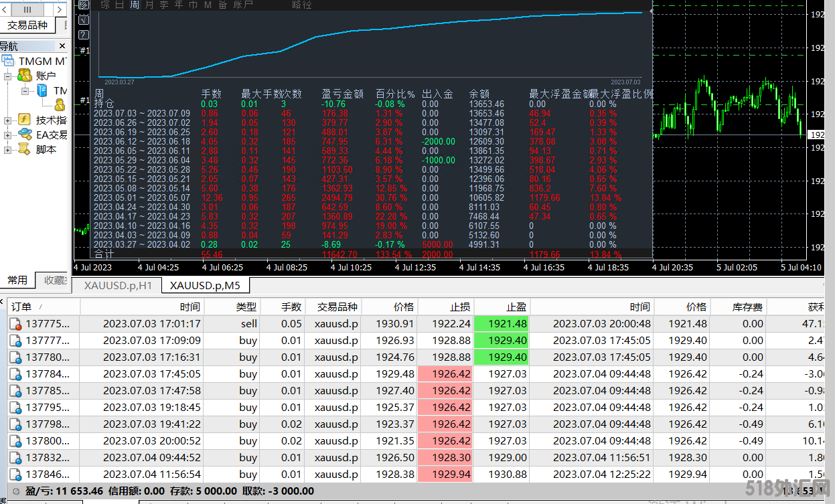Click the order icon of row 137785
Image resolution: width=835 pixels, height=504 pixels.
pyautogui.click(x=16, y=391)
